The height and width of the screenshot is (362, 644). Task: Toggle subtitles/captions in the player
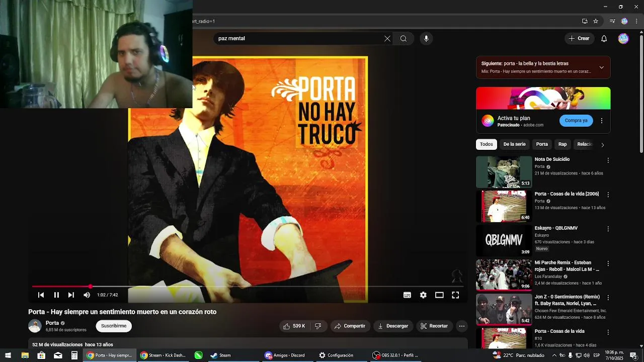pos(407,295)
